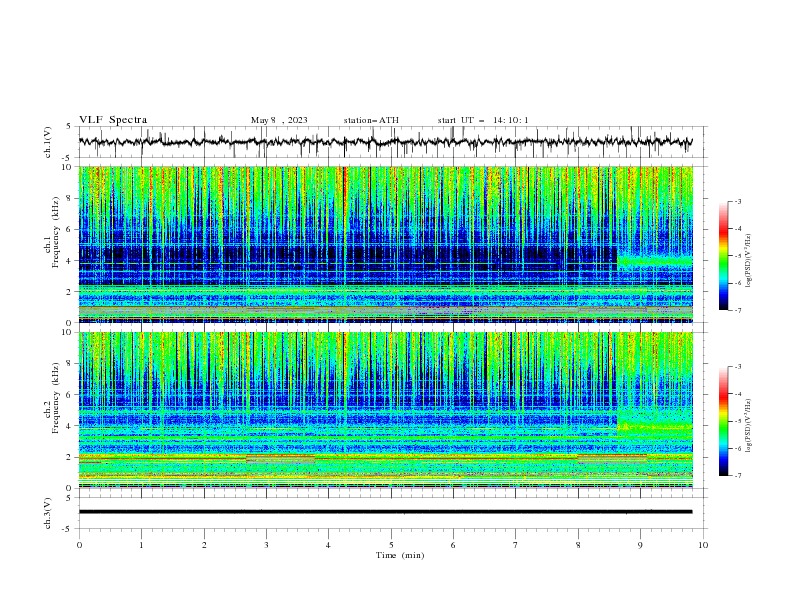Image resolution: width=792 pixels, height=612 pixels.
Task: Click the "-3" label on ch.2 colorbar
Action: [x=737, y=367]
